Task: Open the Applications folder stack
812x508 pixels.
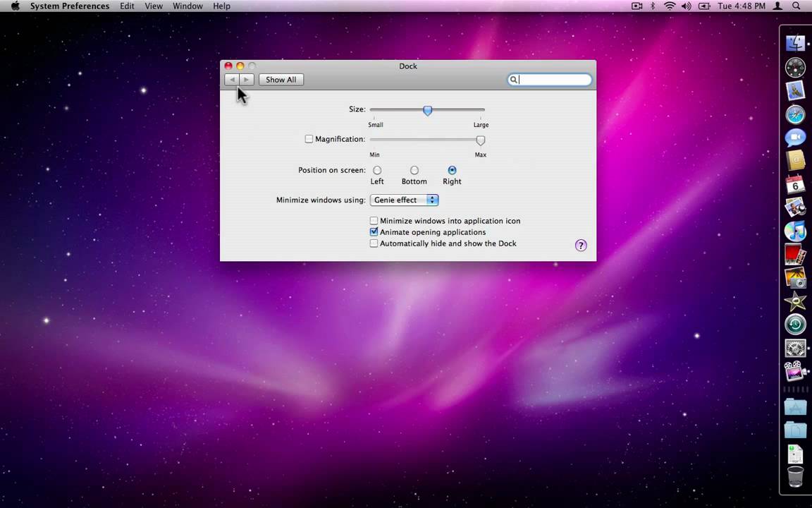Action: click(795, 406)
